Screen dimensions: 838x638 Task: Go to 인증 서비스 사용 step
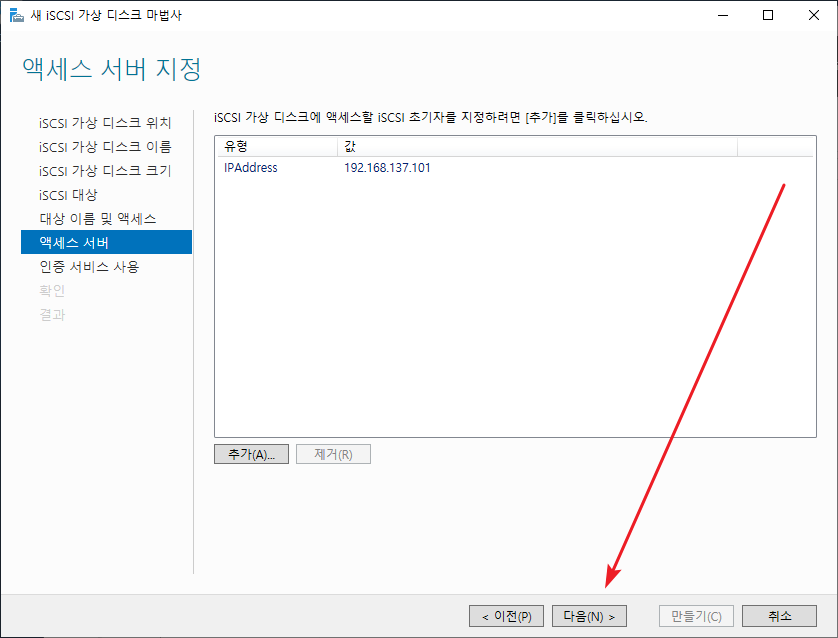pyautogui.click(x=89, y=267)
